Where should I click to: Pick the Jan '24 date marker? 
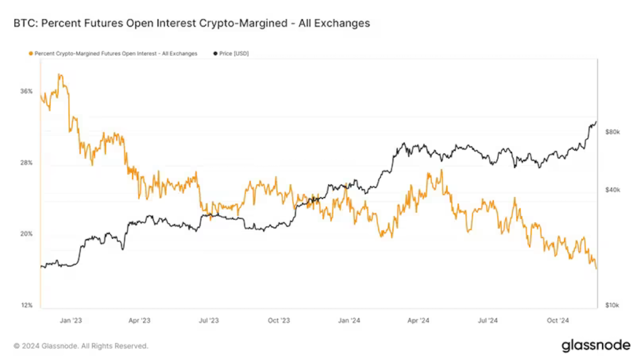tap(349, 320)
